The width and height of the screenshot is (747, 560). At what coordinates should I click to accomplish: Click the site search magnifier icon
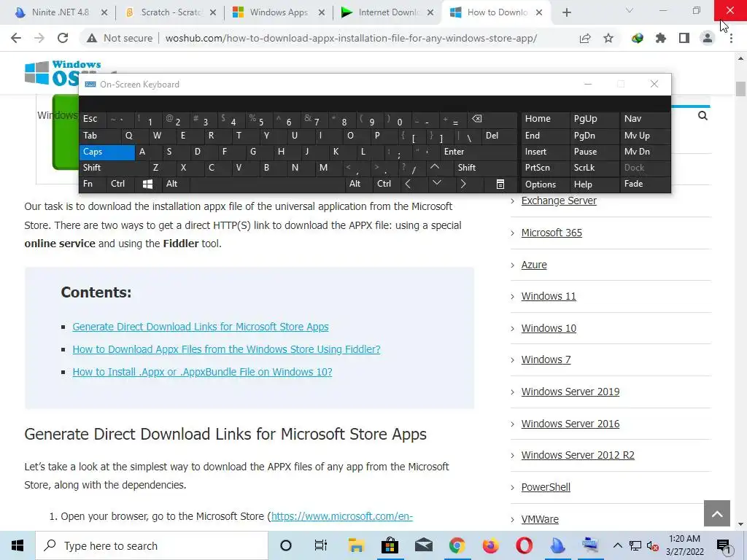(x=703, y=116)
